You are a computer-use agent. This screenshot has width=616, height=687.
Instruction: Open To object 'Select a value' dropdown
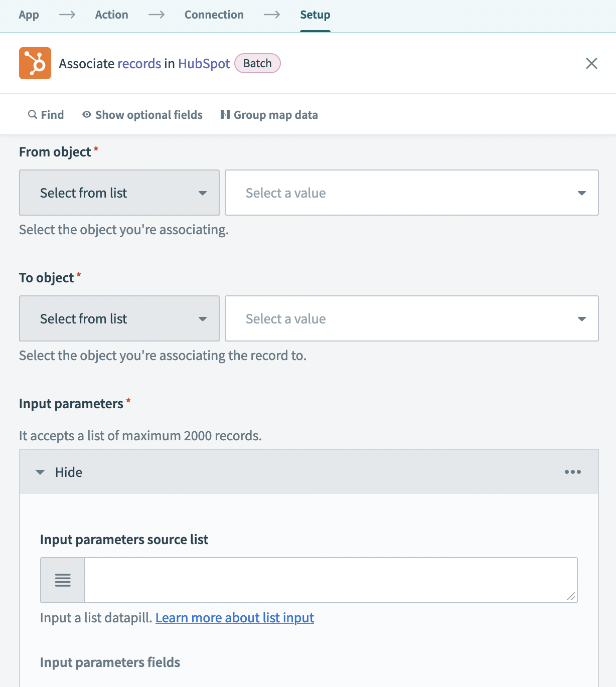pyautogui.click(x=411, y=319)
